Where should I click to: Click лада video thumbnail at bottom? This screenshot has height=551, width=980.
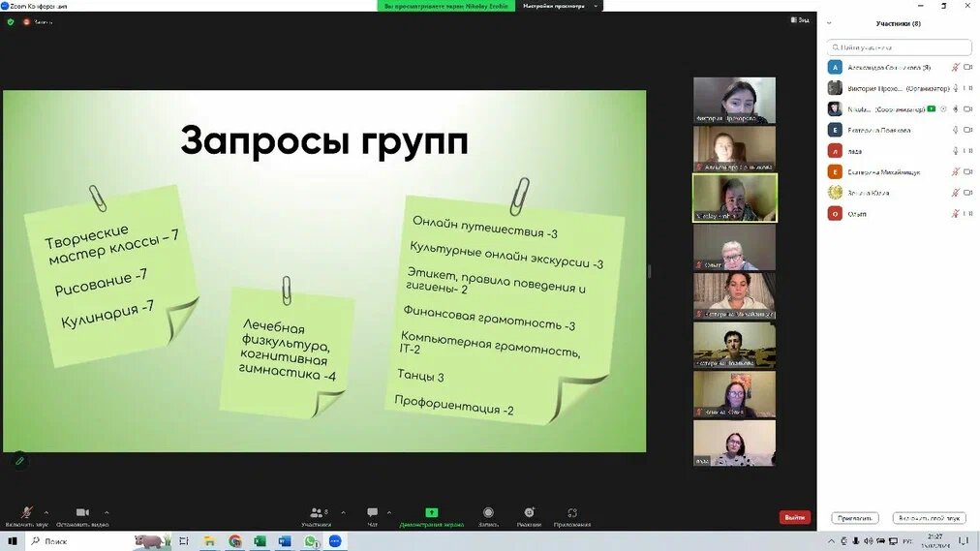734,443
